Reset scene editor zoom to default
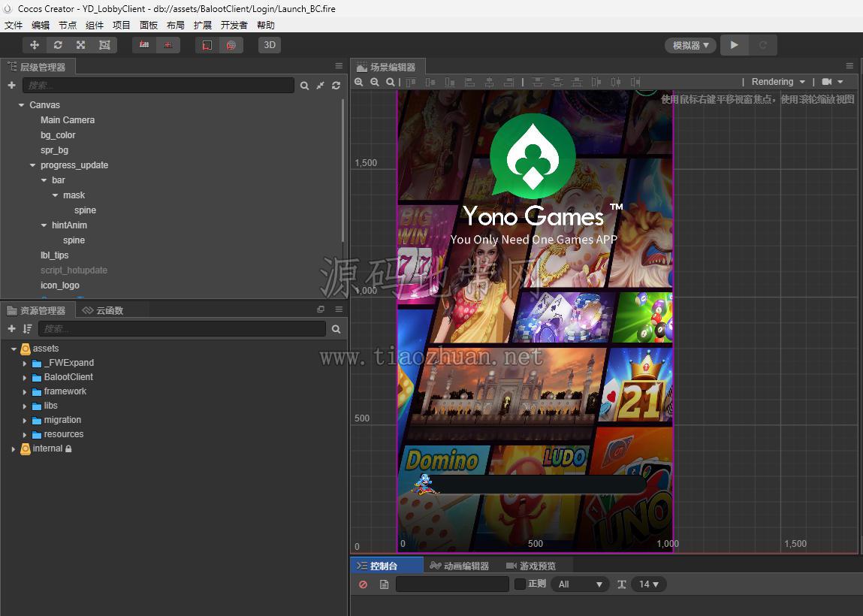This screenshot has width=863, height=616. (391, 82)
